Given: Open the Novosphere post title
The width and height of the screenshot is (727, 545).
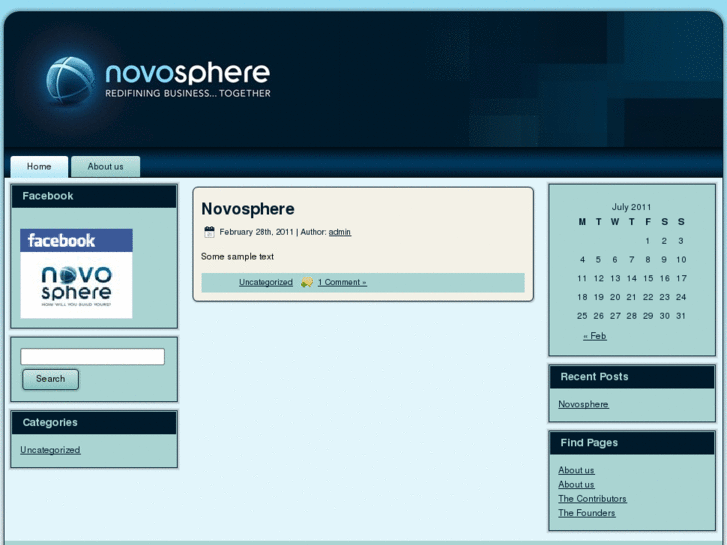Looking at the screenshot, I should pyautogui.click(x=248, y=209).
